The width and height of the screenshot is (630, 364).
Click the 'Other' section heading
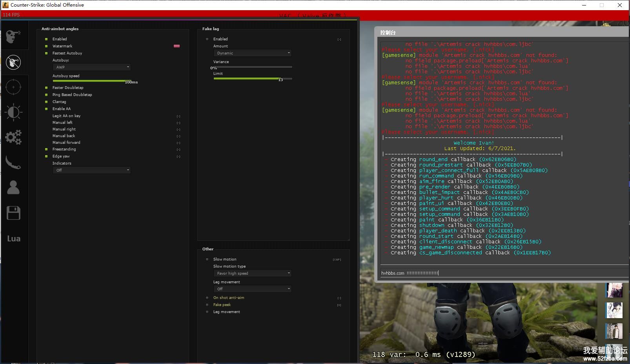click(x=208, y=249)
